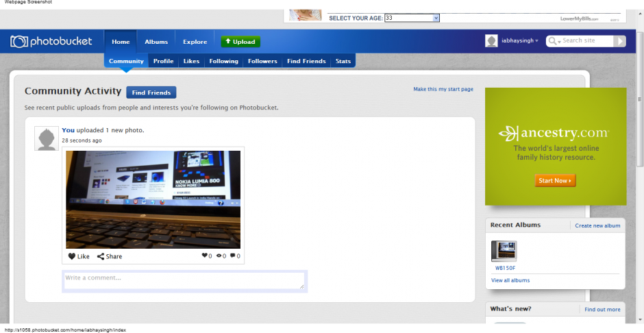Click the user avatar beside iabhaysingh
The height and width of the screenshot is (333, 644).
[491, 41]
